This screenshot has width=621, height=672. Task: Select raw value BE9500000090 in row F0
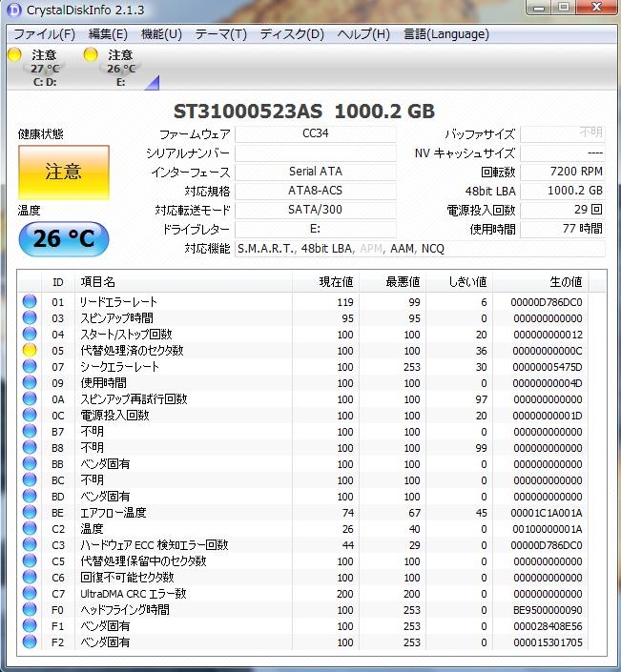pyautogui.click(x=548, y=610)
